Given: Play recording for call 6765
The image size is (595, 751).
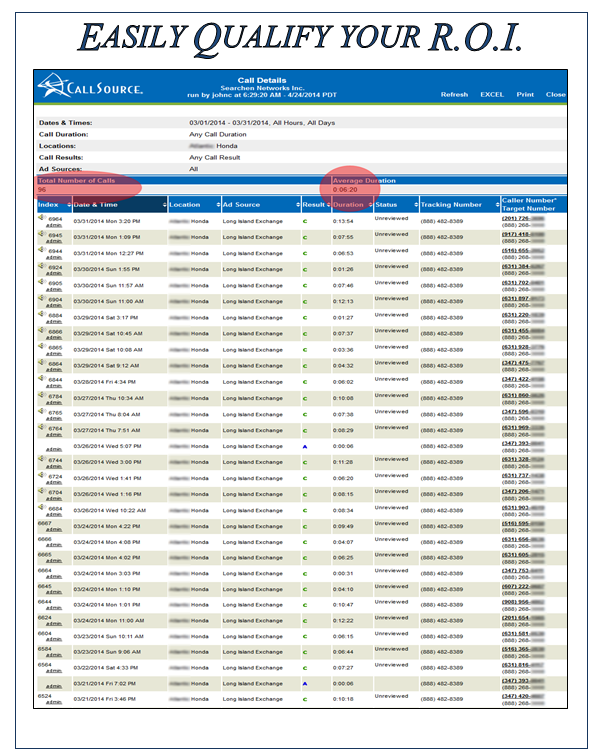Looking at the screenshot, I should click(x=42, y=411).
